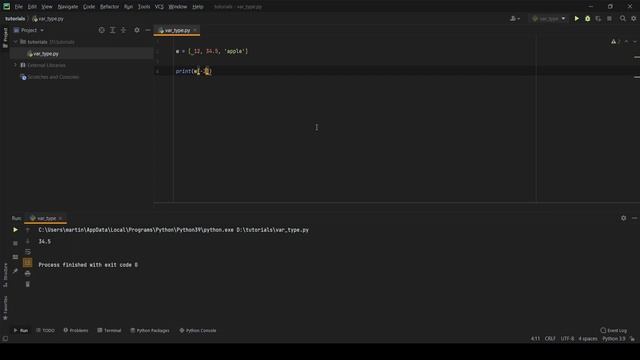Image resolution: width=640 pixels, height=360 pixels.
Task: Click the Python 3.9 interpreter selector
Action: pos(614,339)
